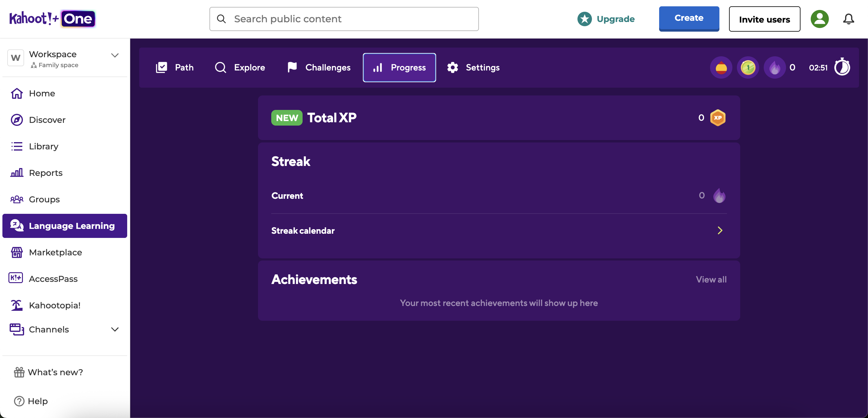Image resolution: width=868 pixels, height=418 pixels.
Task: Open notifications bell
Action: [x=848, y=19]
